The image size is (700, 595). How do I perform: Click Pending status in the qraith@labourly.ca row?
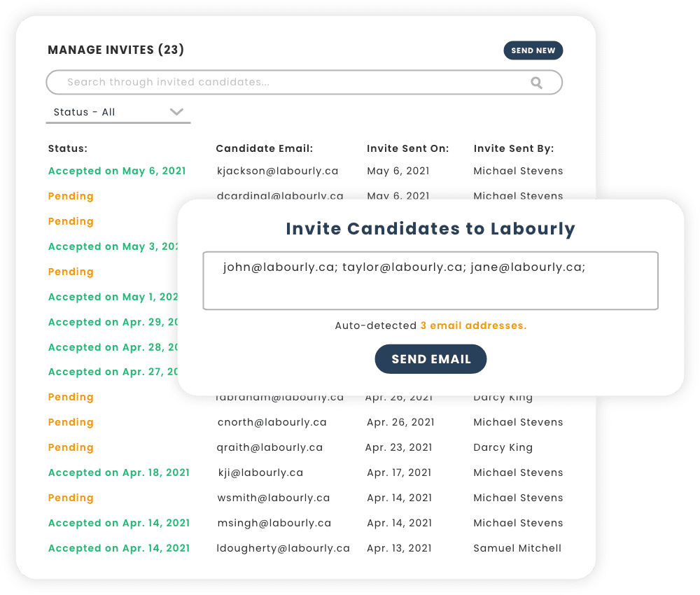click(71, 447)
